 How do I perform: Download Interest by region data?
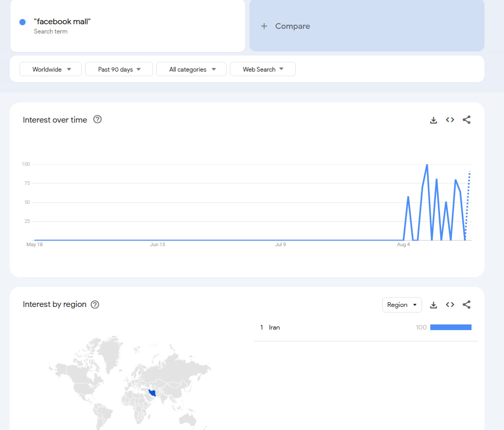(433, 305)
